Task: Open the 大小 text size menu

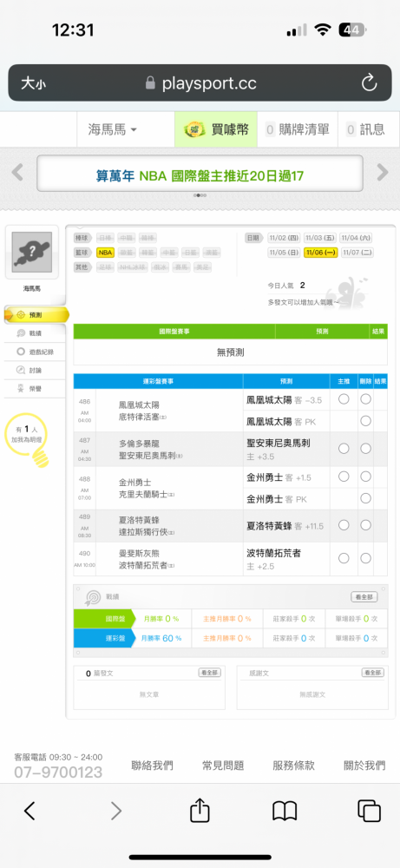Action: point(33,83)
